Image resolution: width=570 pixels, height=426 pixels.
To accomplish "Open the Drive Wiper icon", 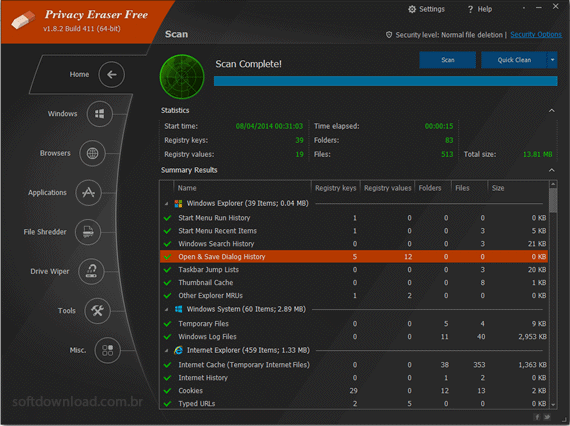I will [x=91, y=271].
